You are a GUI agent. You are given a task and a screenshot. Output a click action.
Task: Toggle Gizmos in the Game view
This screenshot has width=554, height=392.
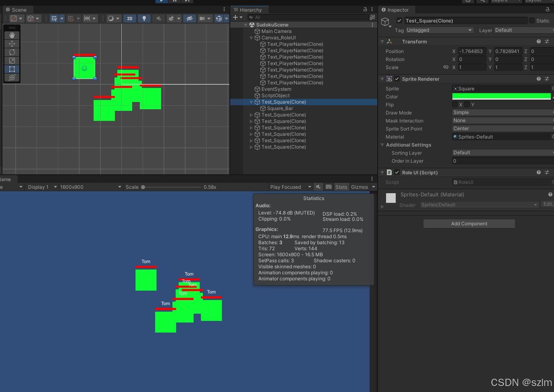point(360,187)
